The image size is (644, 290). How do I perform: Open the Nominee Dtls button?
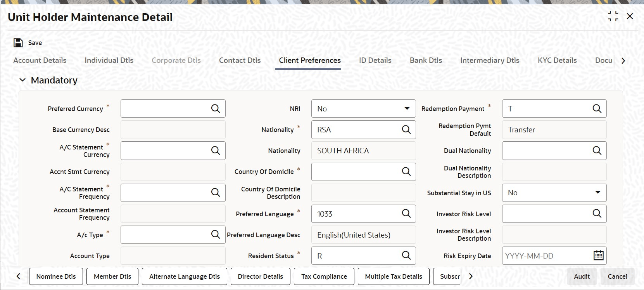pos(56,276)
